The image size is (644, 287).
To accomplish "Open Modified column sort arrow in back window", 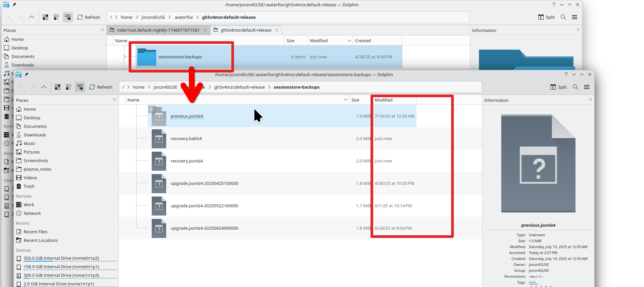I will 349,41.
